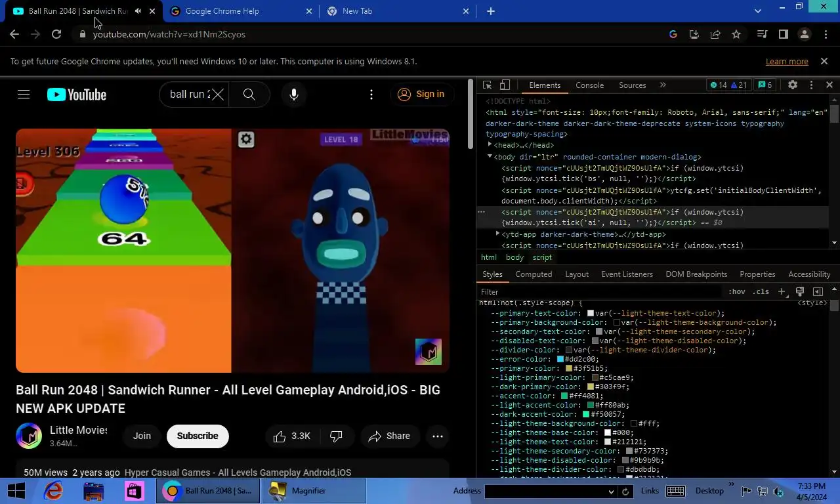
Task: Expand the ellipsis on the selected script node
Action: [x=481, y=212]
